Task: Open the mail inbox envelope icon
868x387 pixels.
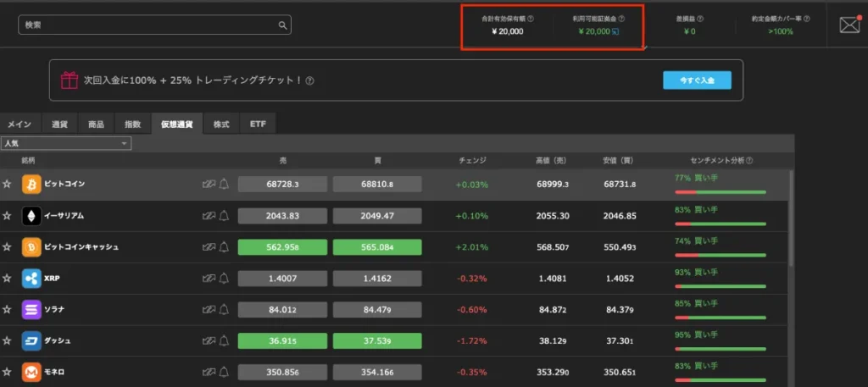Action: [x=849, y=25]
